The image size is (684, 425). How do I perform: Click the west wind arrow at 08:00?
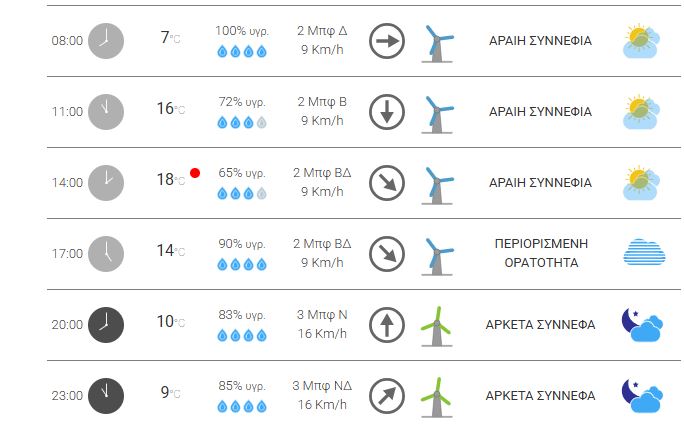(x=386, y=41)
